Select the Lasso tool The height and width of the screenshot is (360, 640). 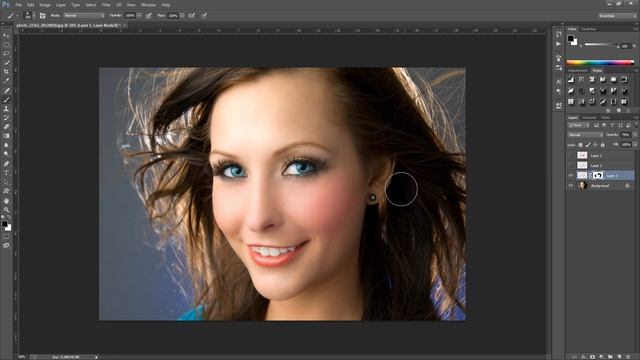click(6, 54)
